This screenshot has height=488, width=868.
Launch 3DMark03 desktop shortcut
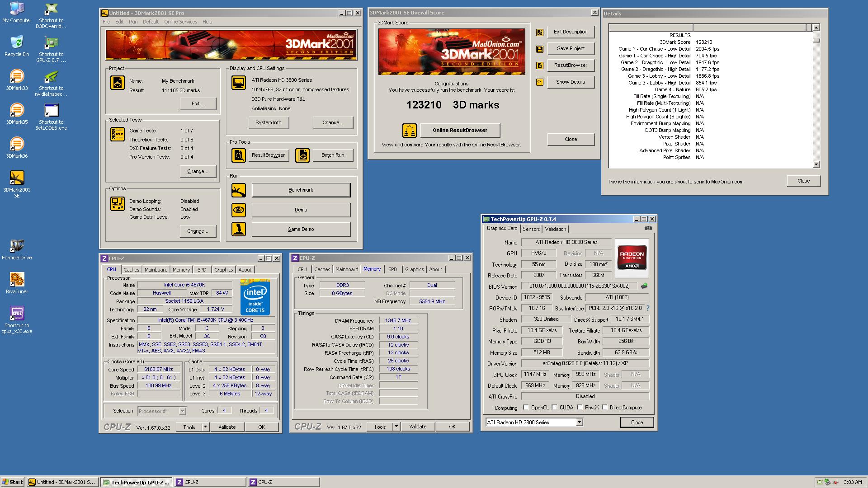[17, 80]
